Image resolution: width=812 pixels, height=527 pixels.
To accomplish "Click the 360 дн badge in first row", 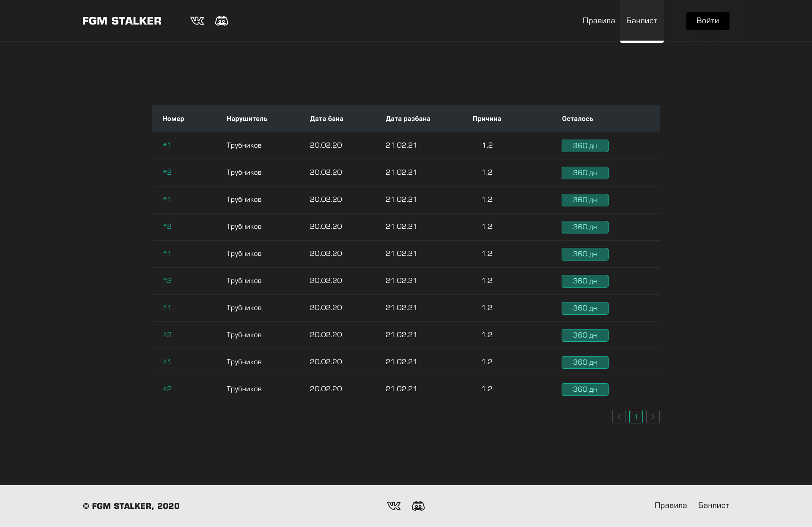I will 585,145.
